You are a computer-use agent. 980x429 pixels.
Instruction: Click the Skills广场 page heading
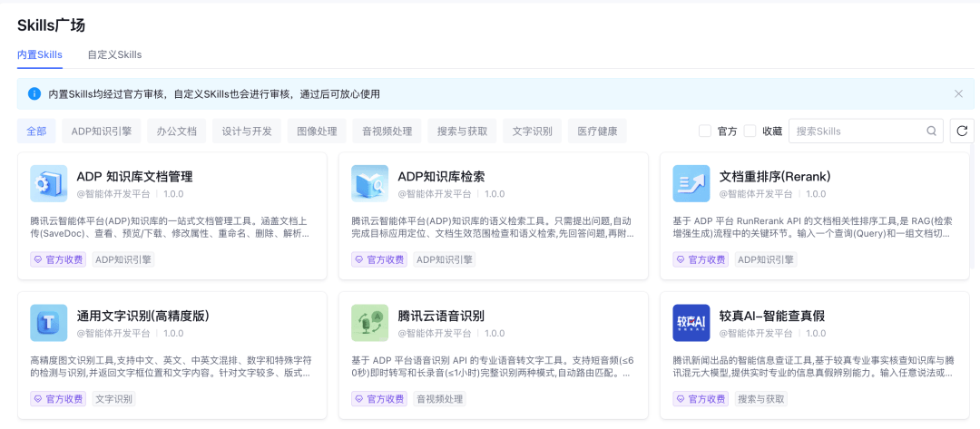[51, 25]
